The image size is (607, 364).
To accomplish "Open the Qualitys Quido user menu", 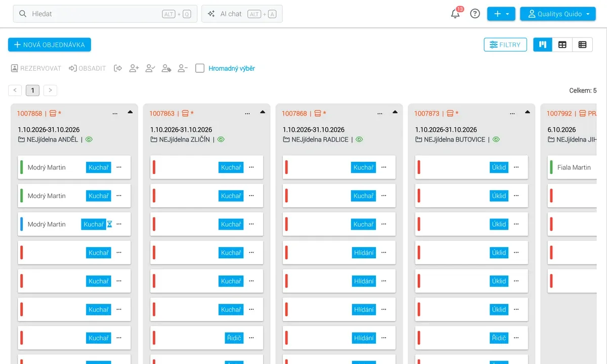I will [x=558, y=14].
